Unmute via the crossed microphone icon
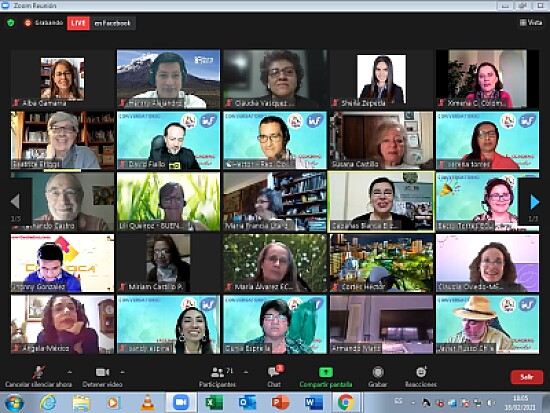The image size is (550, 413). (39, 372)
